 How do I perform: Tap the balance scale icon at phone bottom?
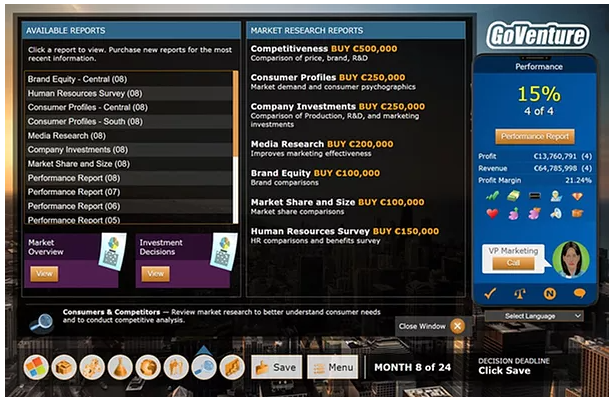click(x=520, y=293)
